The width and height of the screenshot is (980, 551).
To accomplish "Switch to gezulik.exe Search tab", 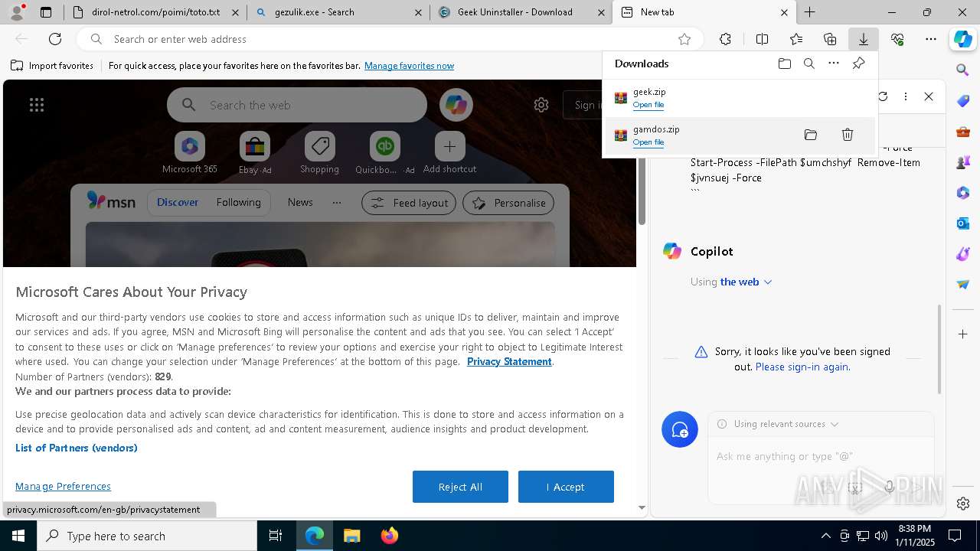I will tap(338, 12).
